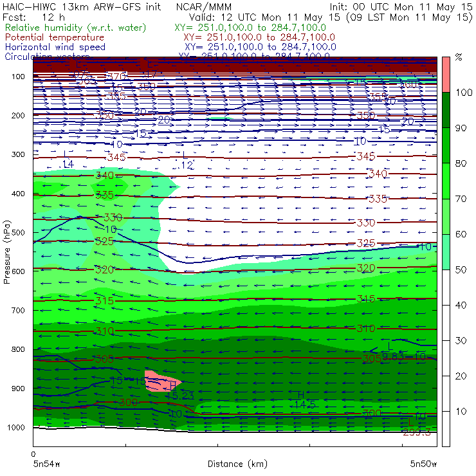Click the 'Fcst: 12 h' text
Screen dimensions: 476x476
(33, 17)
